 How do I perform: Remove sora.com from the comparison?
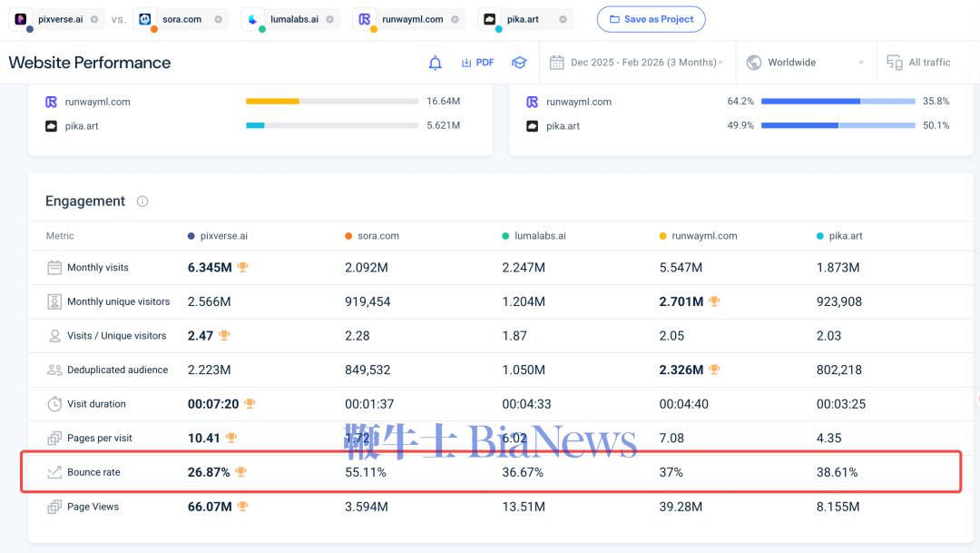[x=218, y=19]
